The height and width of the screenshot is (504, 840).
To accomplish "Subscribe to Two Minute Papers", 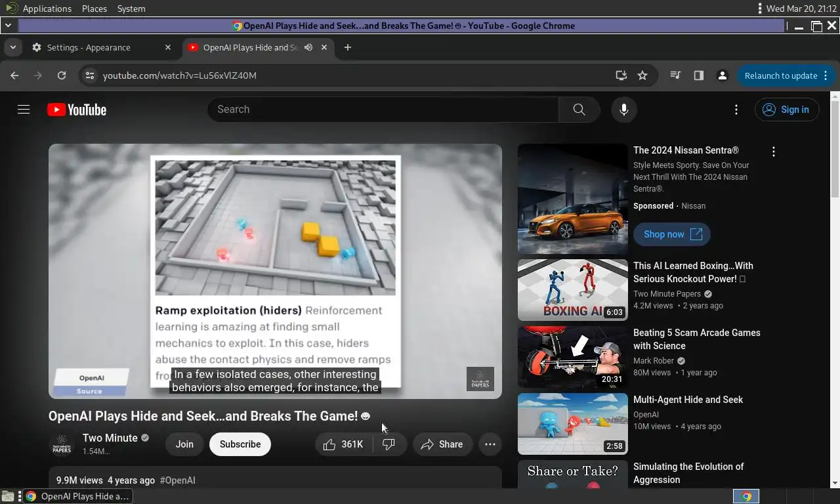I will (240, 444).
